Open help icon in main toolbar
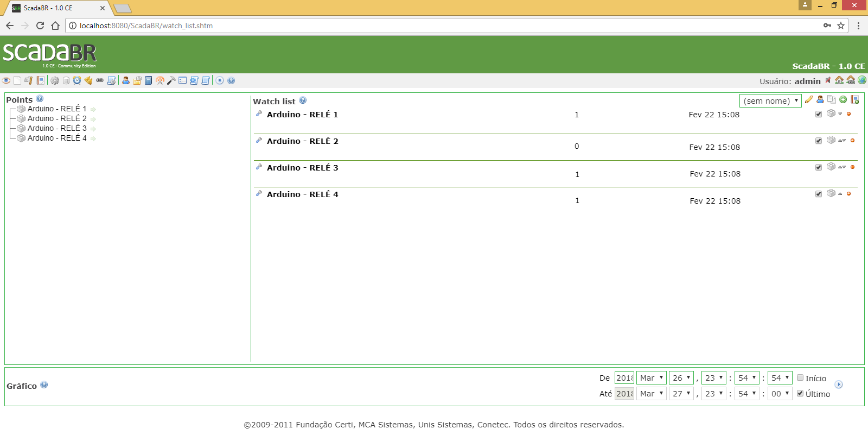868x435 pixels. pos(231,80)
